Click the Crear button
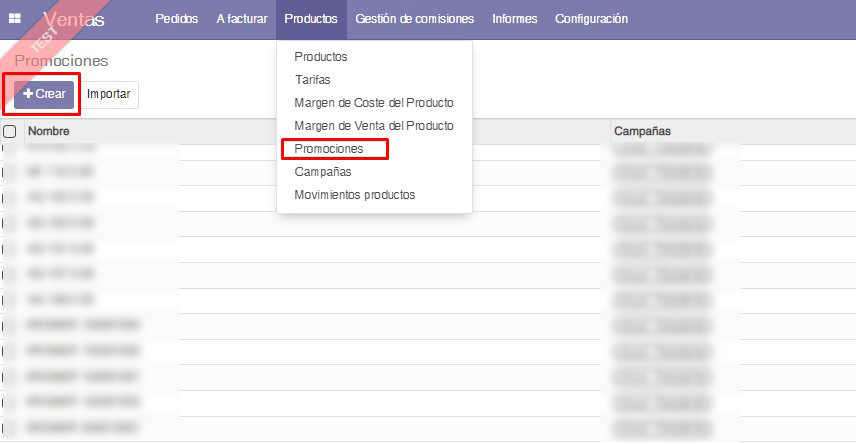The image size is (856, 444). [x=44, y=94]
